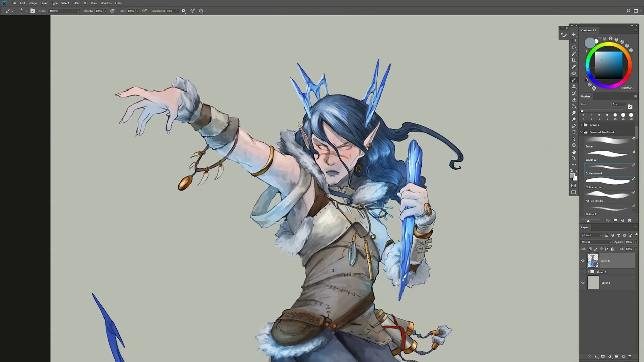Open brush settings panel from options bar
Viewport: 644px width, 362px height.
pos(33,11)
